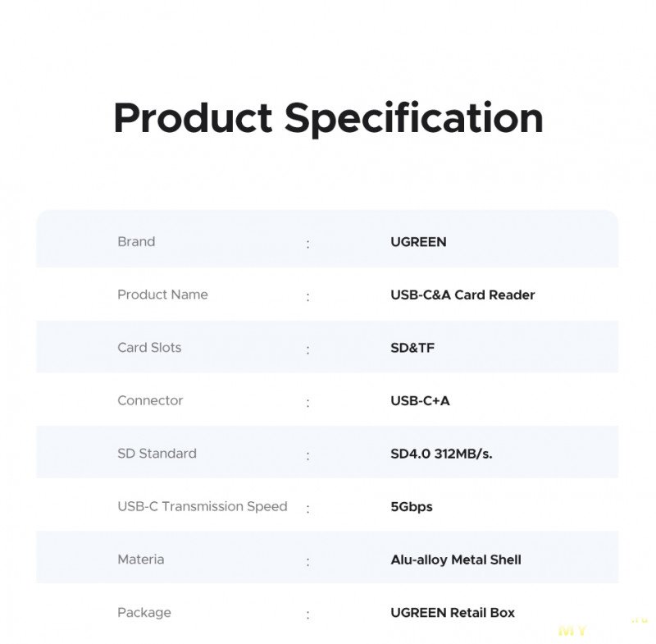
Task: Click the yellow MY watermark logo
Action: (x=572, y=630)
